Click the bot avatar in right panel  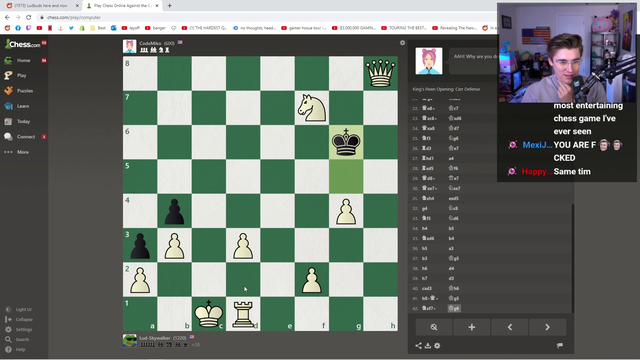tap(429, 61)
